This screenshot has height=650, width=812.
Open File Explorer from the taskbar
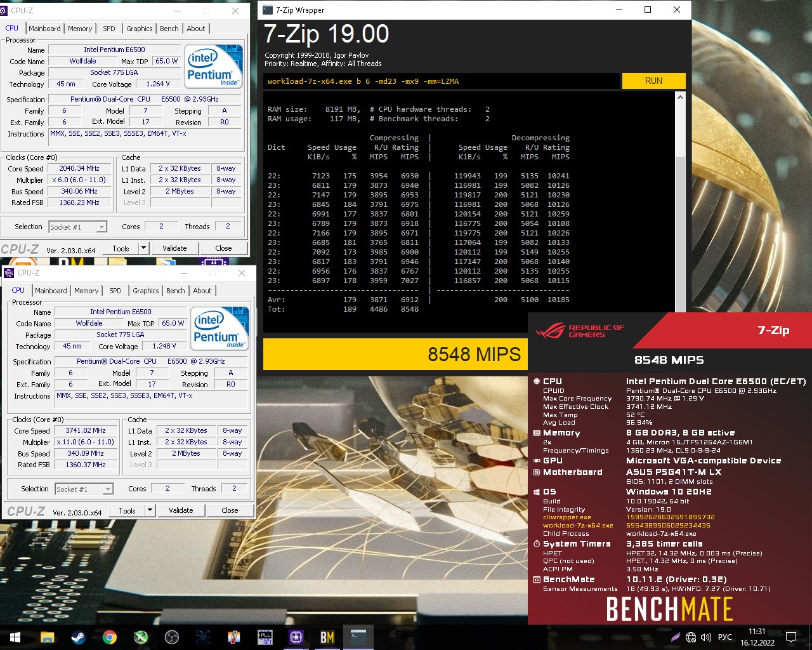coord(47,637)
